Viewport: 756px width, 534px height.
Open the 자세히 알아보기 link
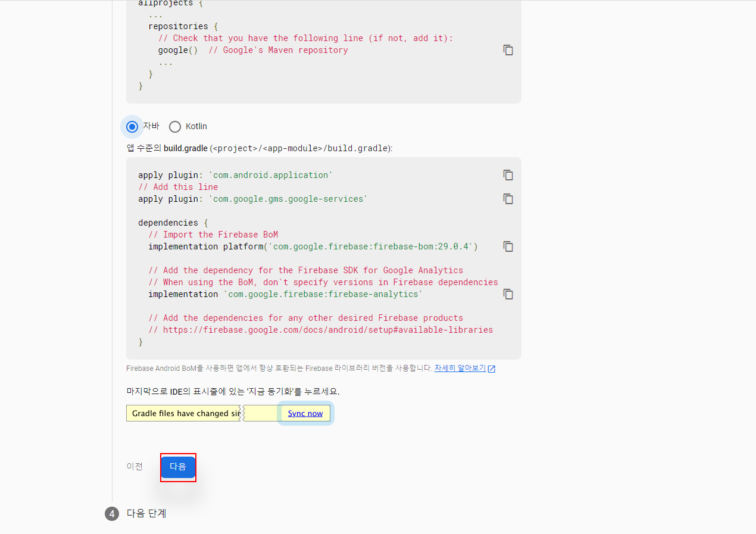click(x=460, y=369)
